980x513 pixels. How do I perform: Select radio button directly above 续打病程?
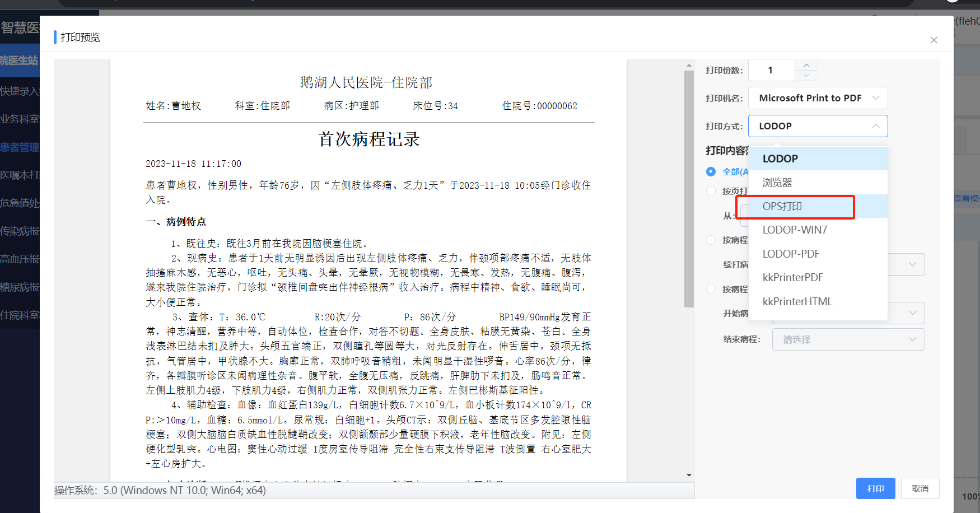tap(711, 240)
